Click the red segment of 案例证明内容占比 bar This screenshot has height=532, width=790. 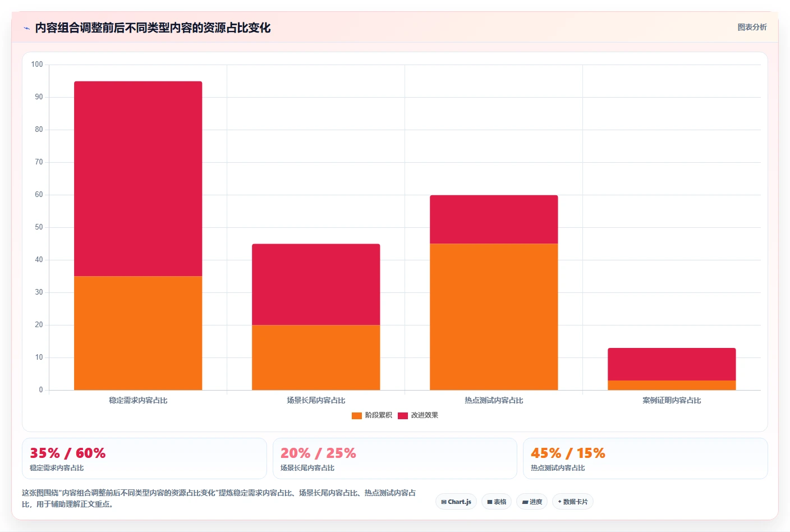pos(672,364)
